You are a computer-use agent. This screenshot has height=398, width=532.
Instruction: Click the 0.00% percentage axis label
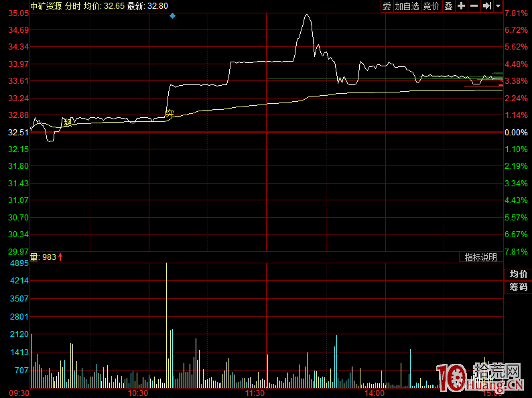(x=516, y=132)
